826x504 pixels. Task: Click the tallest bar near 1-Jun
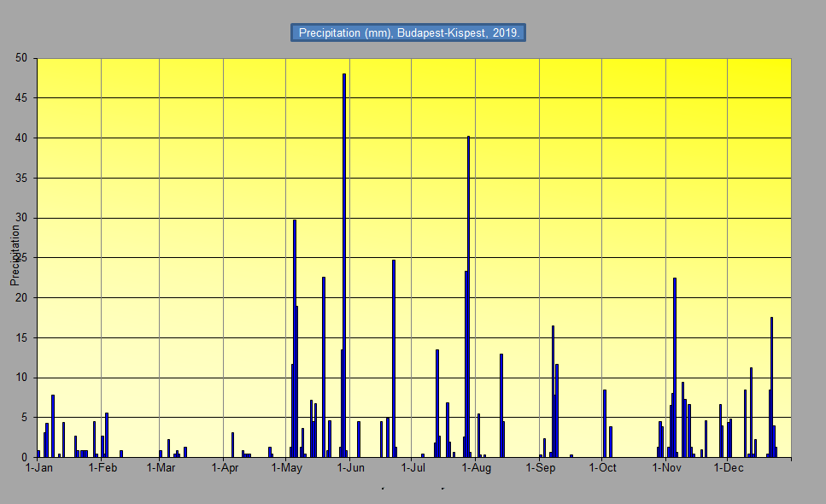(344, 266)
